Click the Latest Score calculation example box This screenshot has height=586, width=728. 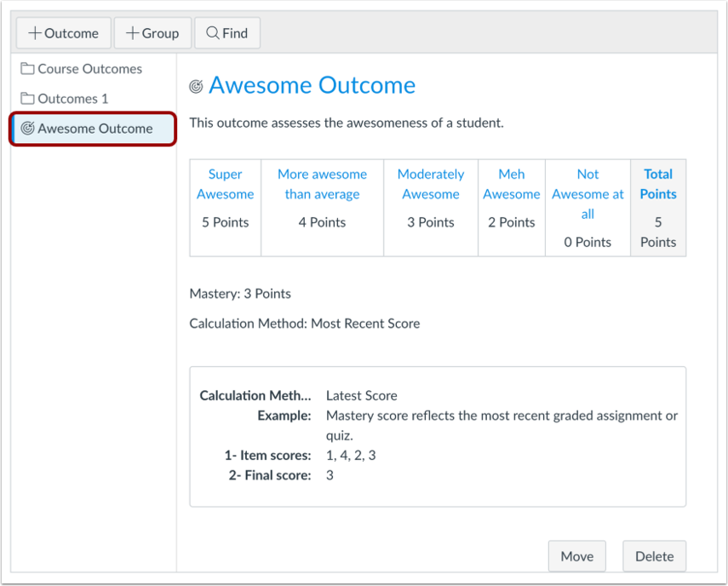click(438, 436)
